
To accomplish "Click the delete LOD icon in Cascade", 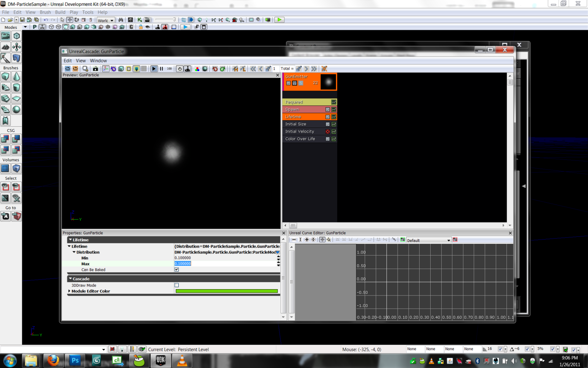I will pos(324,69).
